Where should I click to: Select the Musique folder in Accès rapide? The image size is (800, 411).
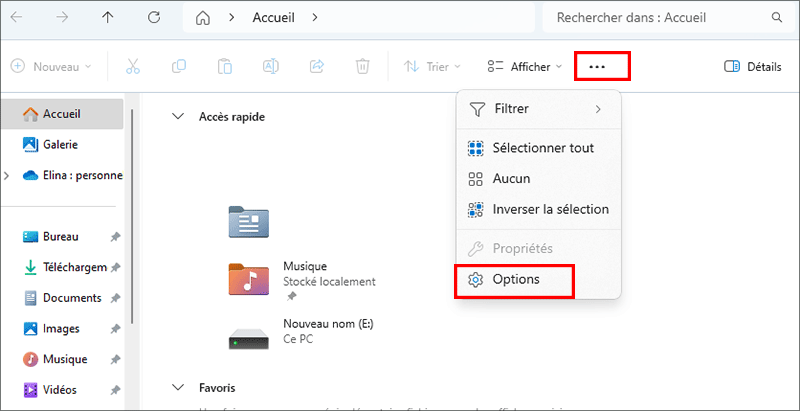tap(302, 279)
